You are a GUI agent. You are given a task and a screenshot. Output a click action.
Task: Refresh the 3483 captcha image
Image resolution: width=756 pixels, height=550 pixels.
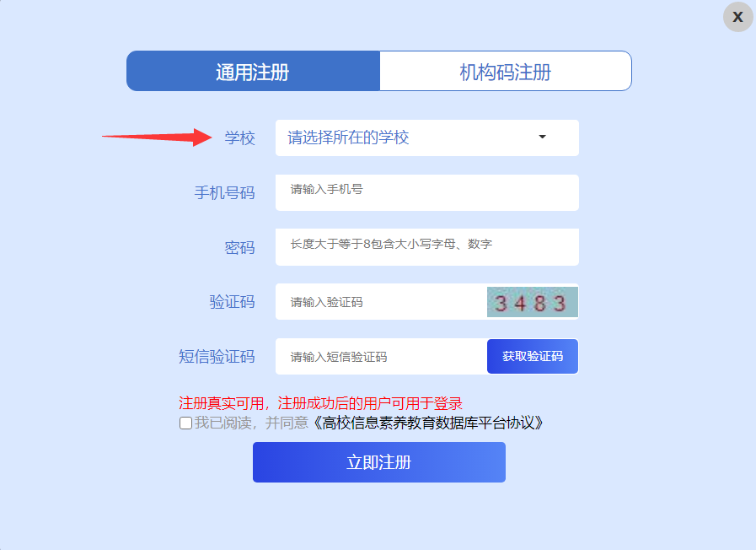533,302
